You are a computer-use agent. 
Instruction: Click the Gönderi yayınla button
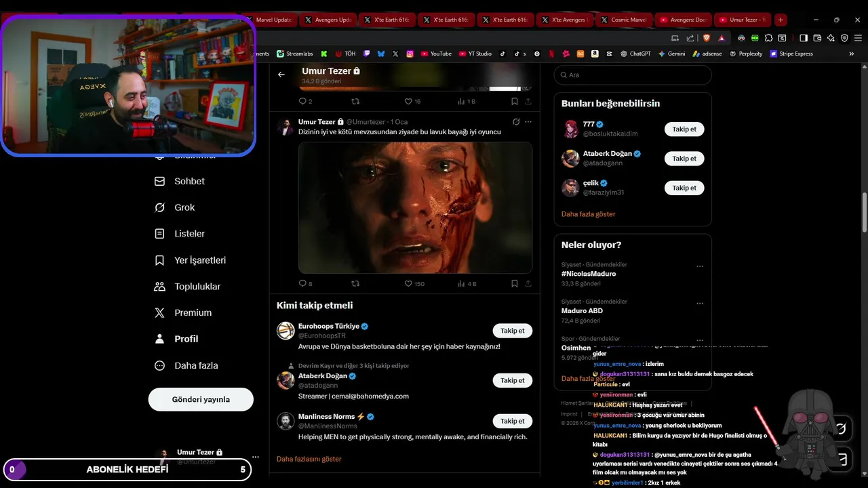pos(201,399)
